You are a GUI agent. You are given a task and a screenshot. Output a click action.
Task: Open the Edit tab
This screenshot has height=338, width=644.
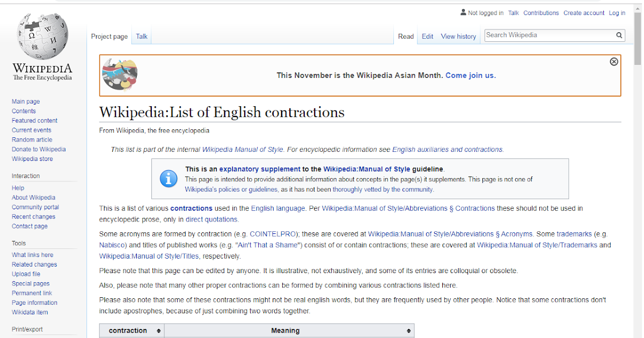pos(427,36)
